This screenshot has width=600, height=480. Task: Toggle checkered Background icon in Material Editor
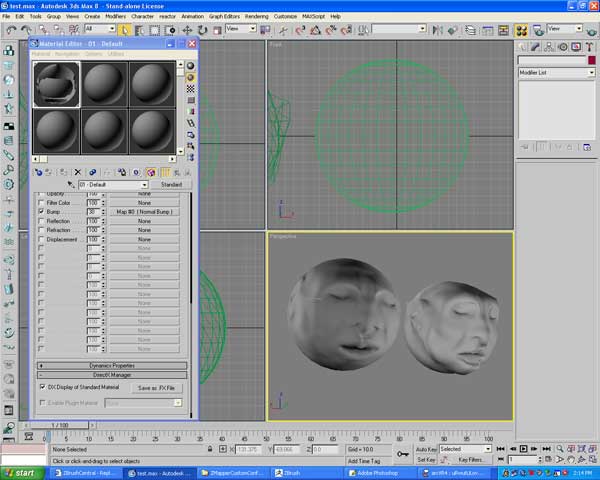coord(191,89)
